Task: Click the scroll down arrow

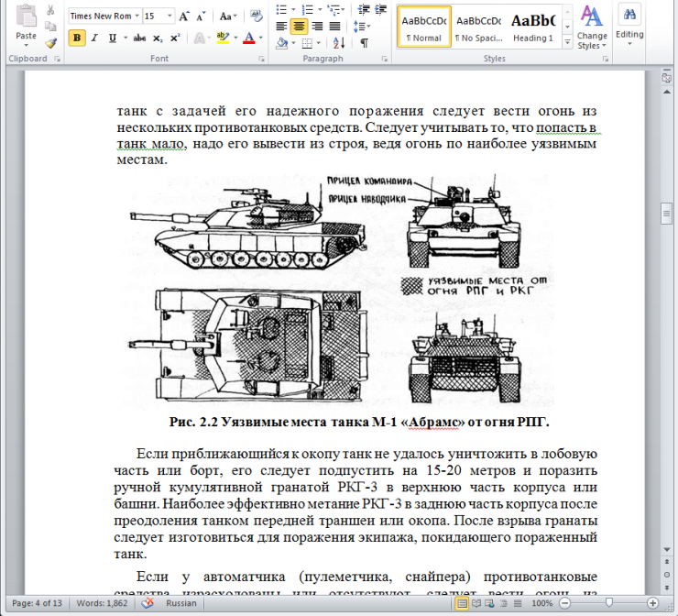Action: (x=666, y=549)
